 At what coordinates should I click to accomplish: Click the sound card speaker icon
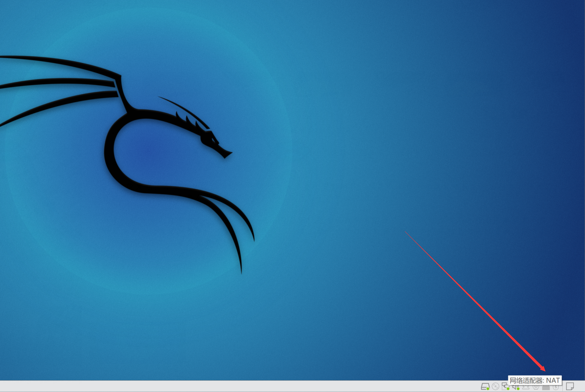pyautogui.click(x=516, y=387)
